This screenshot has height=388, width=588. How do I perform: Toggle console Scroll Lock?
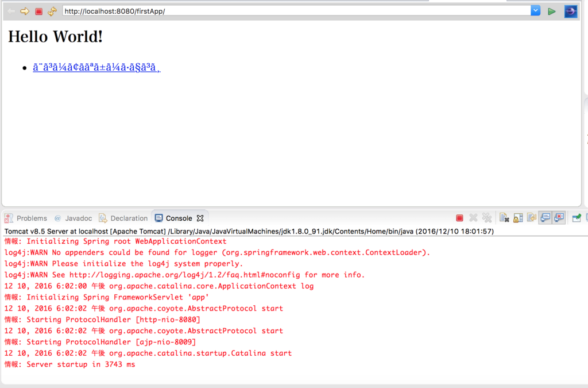(518, 218)
